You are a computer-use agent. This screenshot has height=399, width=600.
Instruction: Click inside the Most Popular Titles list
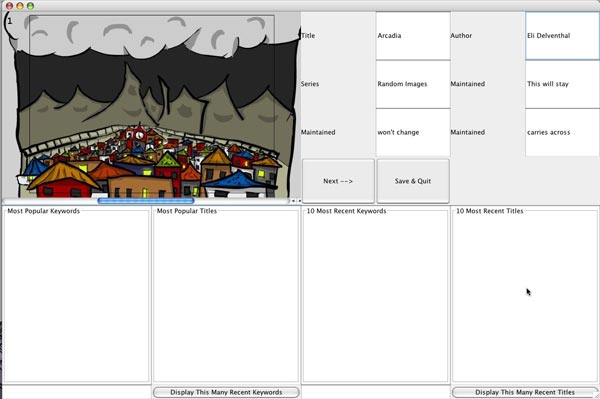tap(226, 296)
